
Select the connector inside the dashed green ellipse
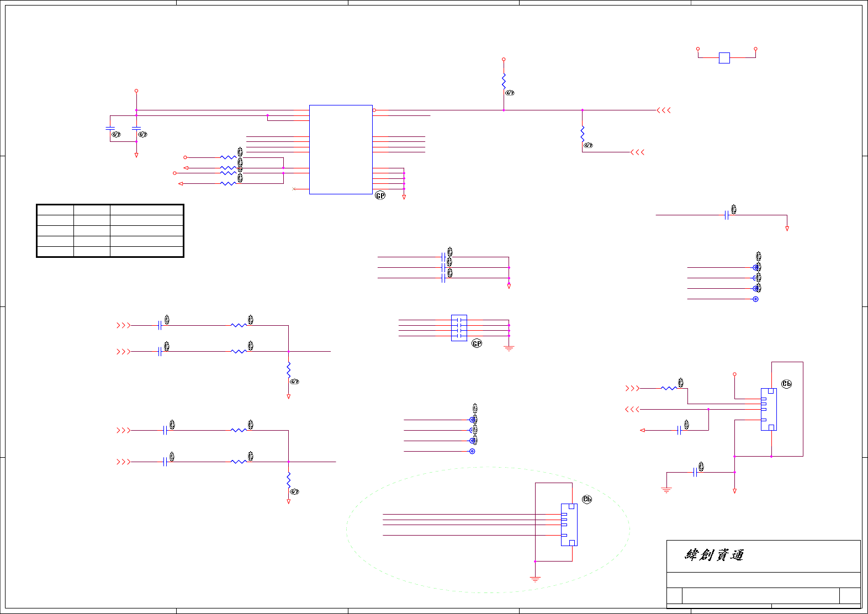569,525
